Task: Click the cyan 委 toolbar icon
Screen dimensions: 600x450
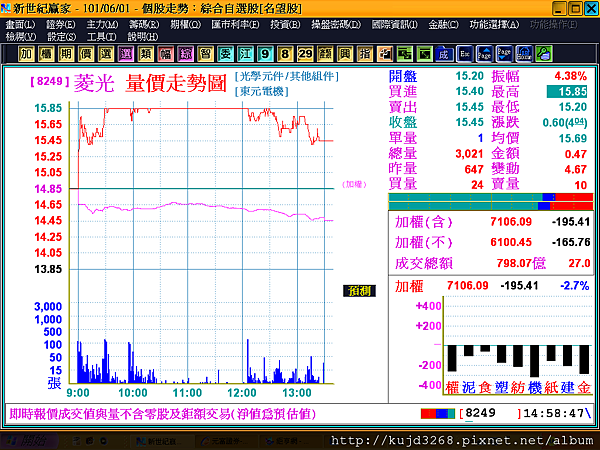Action: tap(225, 54)
